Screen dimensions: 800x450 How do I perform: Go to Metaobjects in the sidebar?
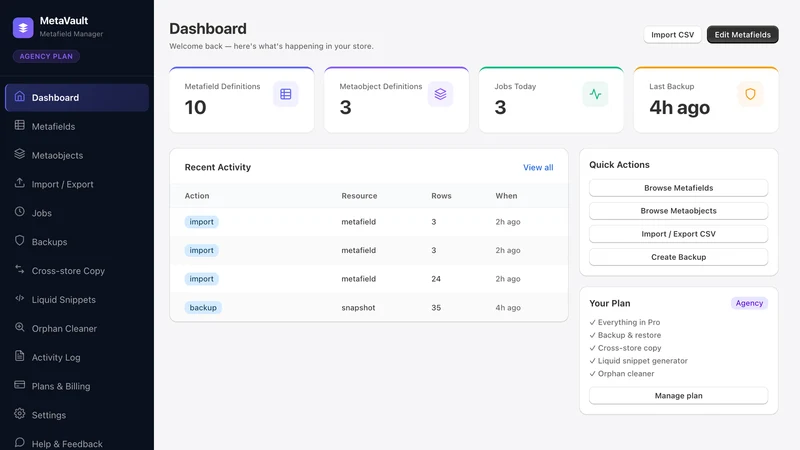point(77,155)
